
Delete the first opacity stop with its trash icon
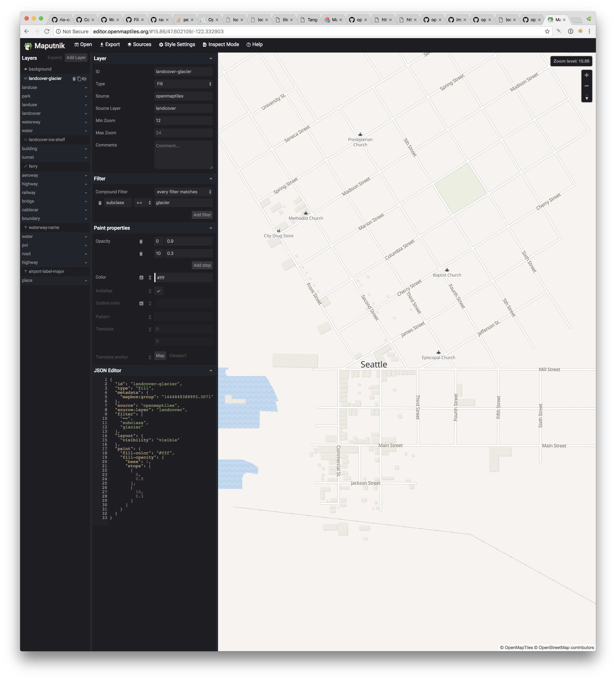tap(141, 241)
